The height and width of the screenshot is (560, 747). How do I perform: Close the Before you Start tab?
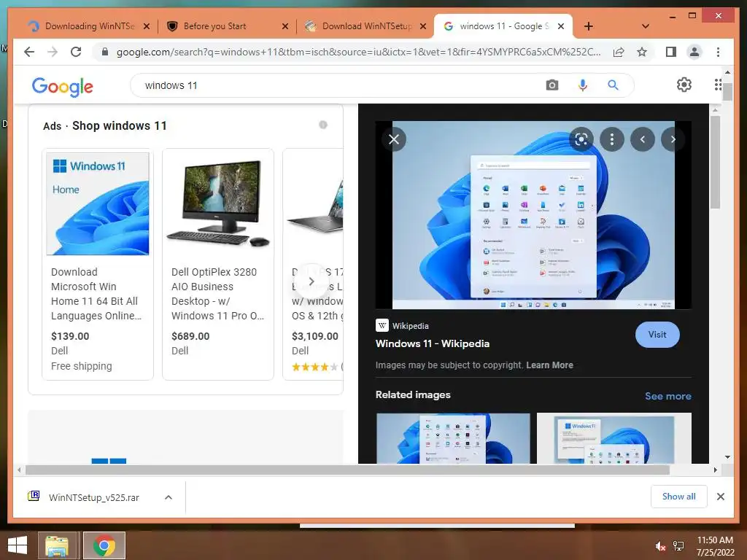(285, 26)
